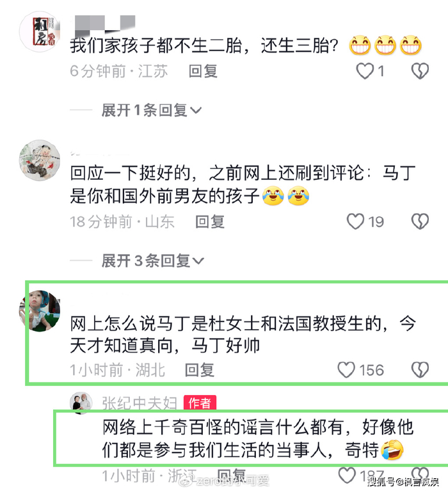Dislike the author reply from Zhejiang
This screenshot has width=448, height=491.
click(x=420, y=474)
